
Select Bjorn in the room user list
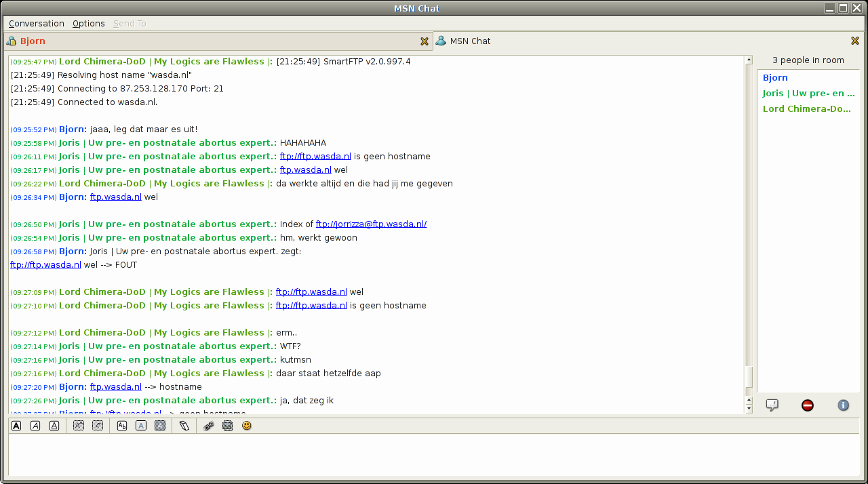(775, 78)
